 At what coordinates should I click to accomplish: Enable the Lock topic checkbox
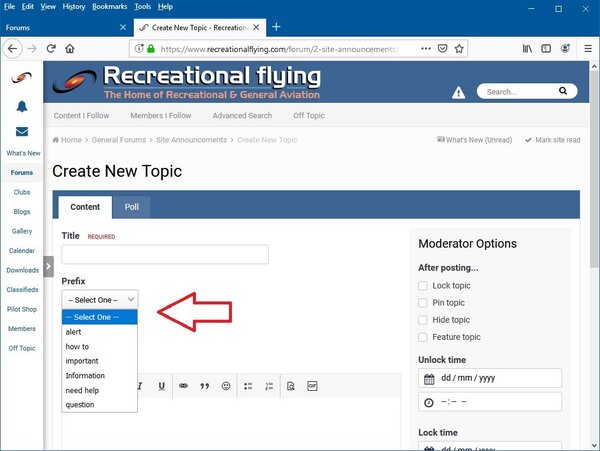point(423,286)
